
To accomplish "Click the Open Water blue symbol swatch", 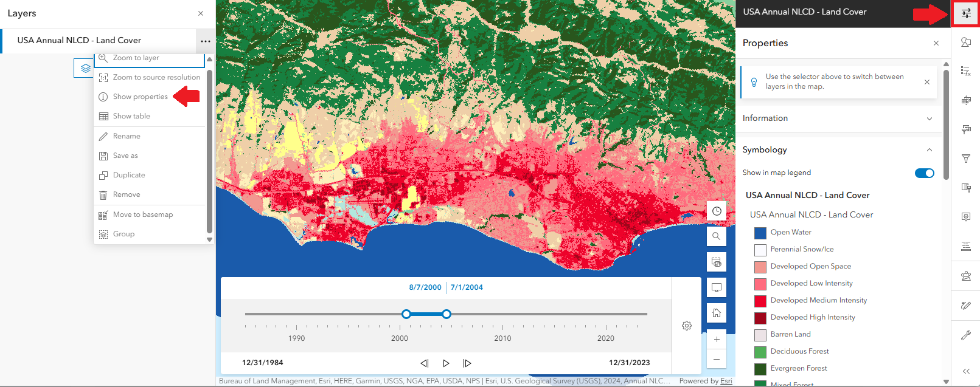I will click(x=760, y=233).
